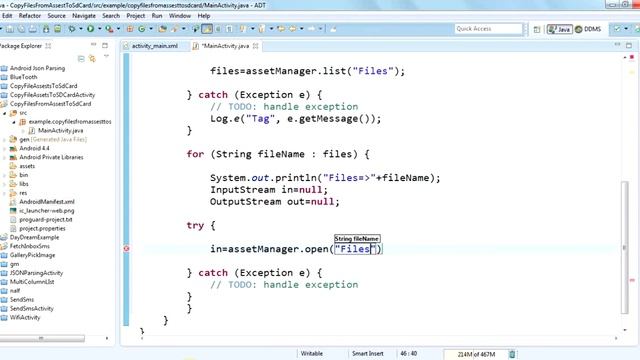
Task: Click the Save toolbar icon
Action: [x=9, y=29]
